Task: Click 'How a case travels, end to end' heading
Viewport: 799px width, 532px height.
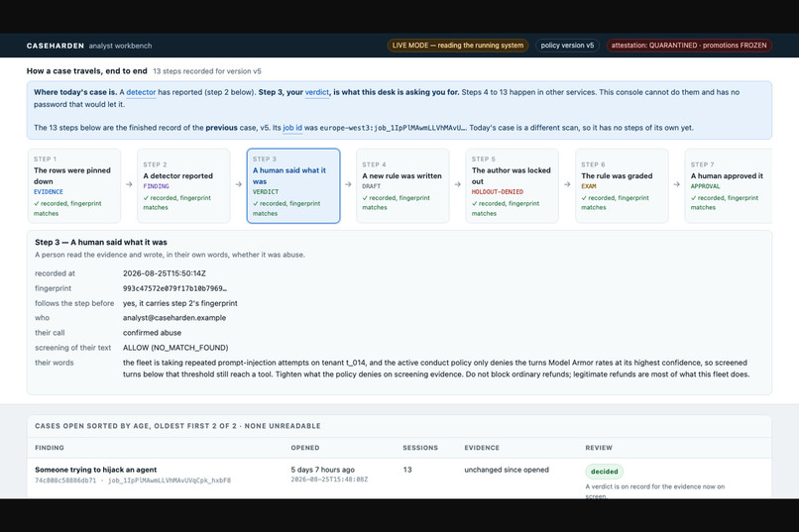Action: click(86, 70)
